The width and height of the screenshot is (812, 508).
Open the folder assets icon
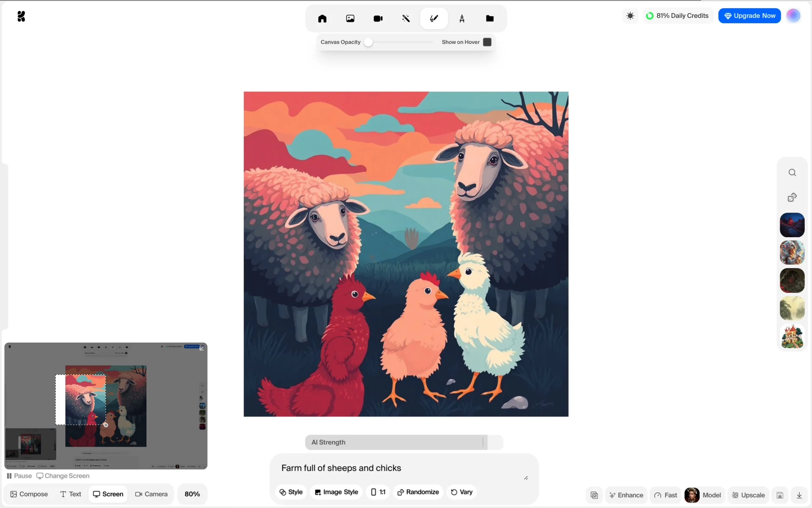(x=490, y=18)
